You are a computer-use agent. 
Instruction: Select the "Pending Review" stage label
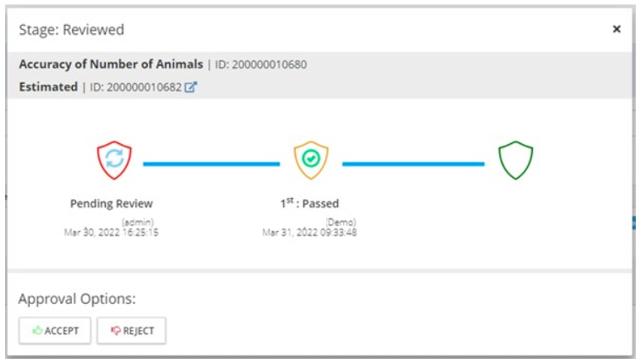point(111,203)
